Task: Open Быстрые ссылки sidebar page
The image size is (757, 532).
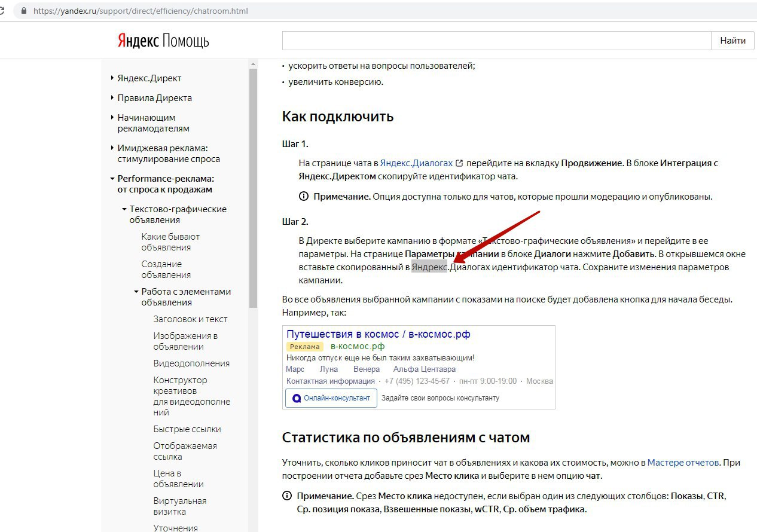Action: pyautogui.click(x=187, y=429)
